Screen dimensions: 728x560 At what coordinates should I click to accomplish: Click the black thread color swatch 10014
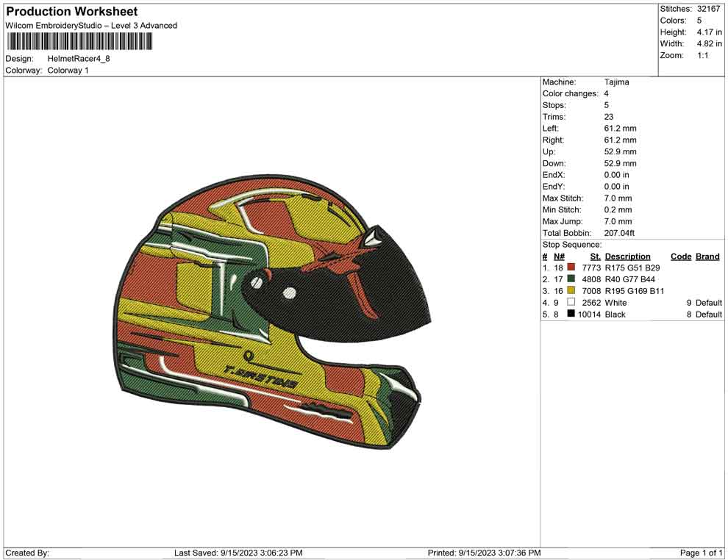(x=571, y=314)
